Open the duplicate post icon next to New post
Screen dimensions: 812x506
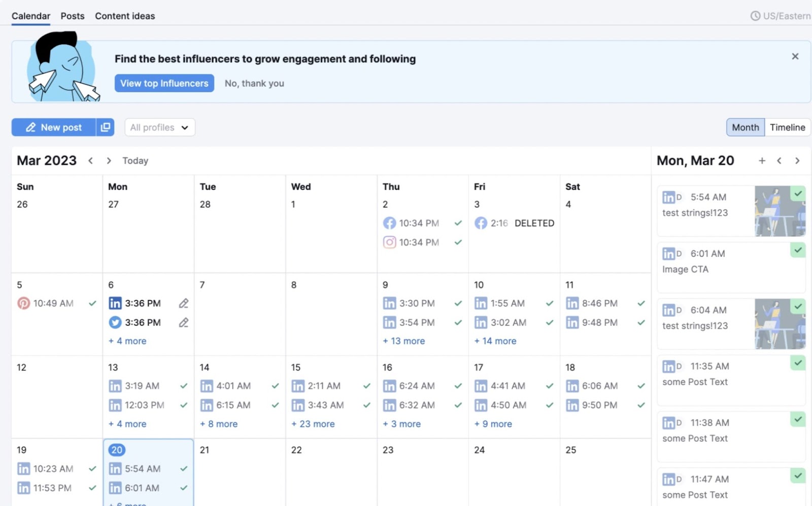[x=105, y=127]
